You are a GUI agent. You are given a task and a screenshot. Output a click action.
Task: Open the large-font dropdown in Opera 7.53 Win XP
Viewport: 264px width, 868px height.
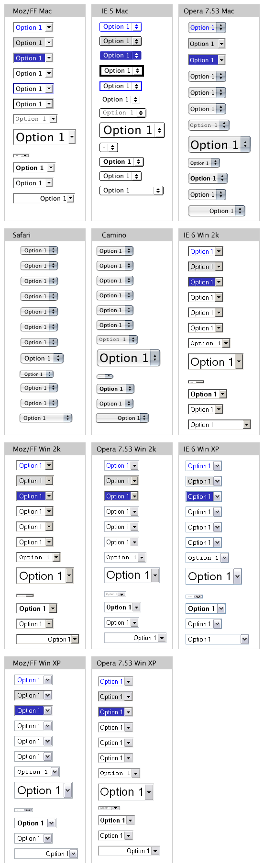pos(126,792)
